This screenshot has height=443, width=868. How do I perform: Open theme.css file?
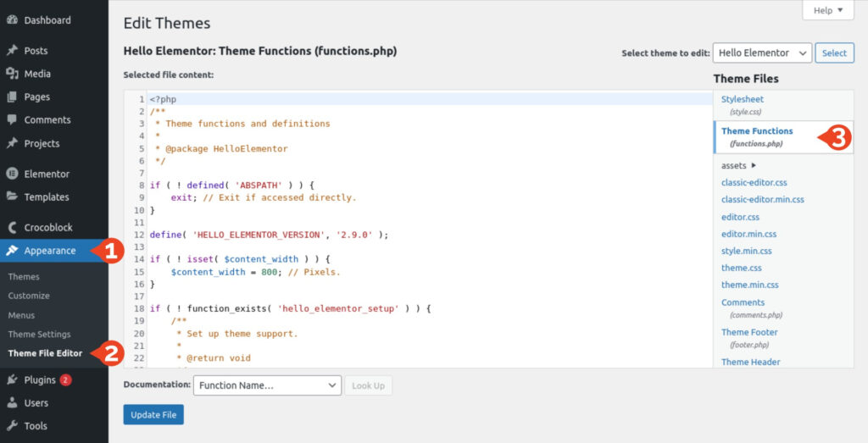click(741, 268)
